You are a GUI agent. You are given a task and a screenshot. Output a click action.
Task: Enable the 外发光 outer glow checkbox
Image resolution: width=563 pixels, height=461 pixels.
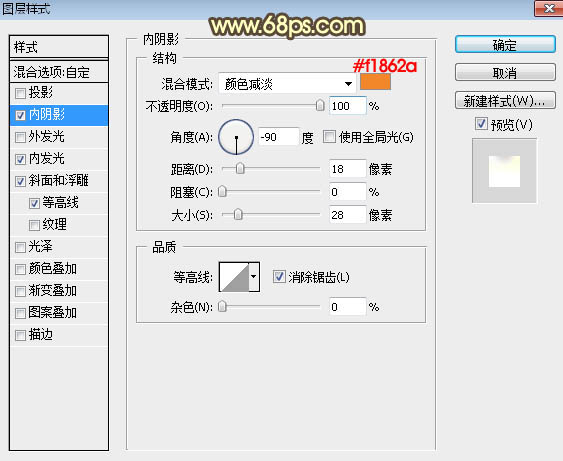tap(20, 137)
